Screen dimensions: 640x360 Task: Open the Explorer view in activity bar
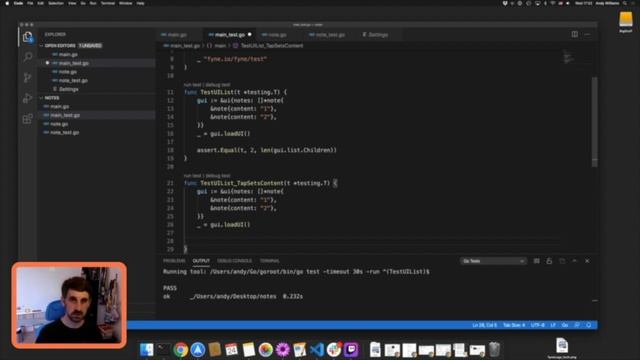[27, 37]
